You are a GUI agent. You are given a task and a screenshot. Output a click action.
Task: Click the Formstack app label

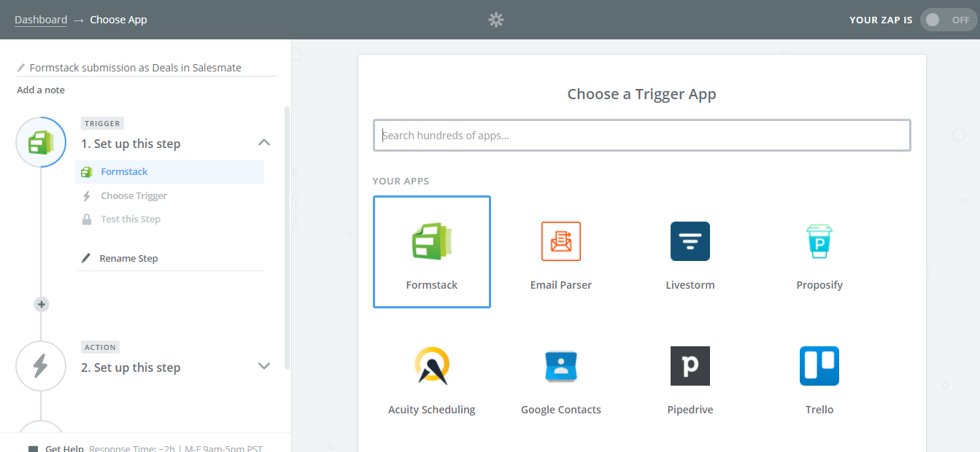point(432,285)
